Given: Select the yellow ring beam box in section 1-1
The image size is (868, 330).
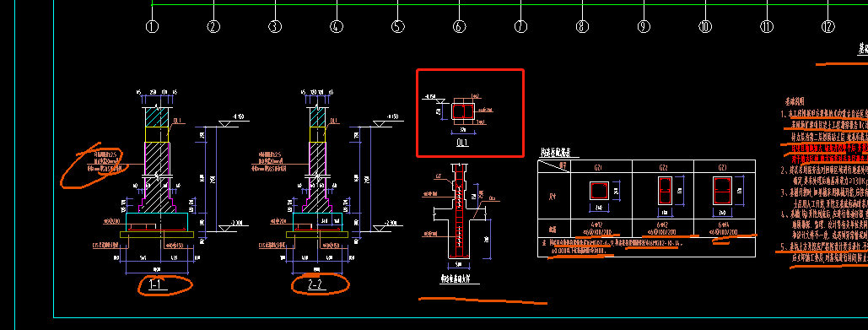Looking at the screenshot, I should [157, 135].
